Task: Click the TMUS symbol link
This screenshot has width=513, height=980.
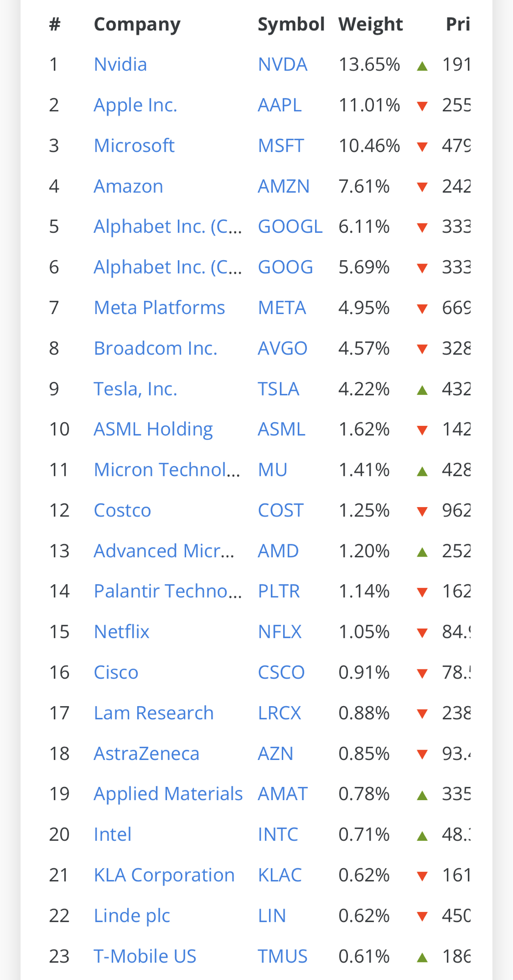Action: [x=282, y=956]
